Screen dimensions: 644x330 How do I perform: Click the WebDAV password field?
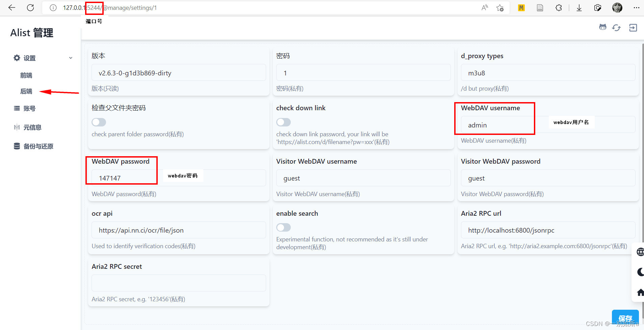tap(179, 178)
